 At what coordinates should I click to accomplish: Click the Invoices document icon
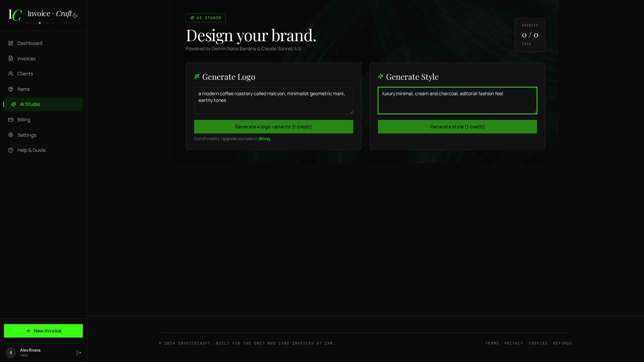[x=11, y=59]
